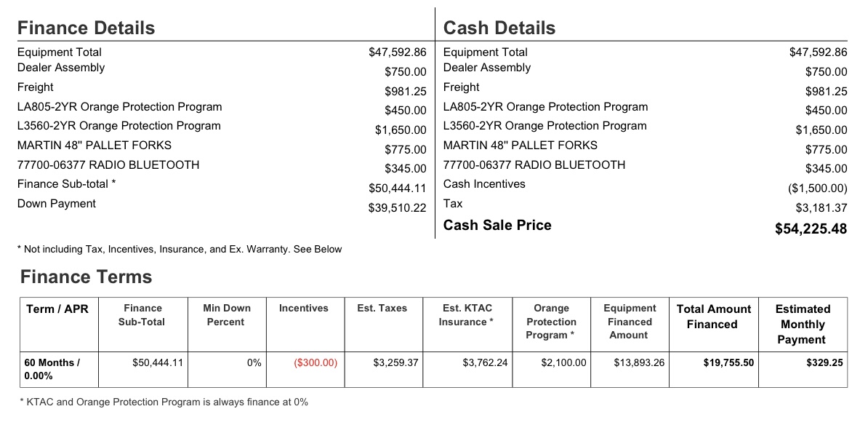
Task: Select the Cash Sale Price total $54,225.48
Action: tap(811, 229)
